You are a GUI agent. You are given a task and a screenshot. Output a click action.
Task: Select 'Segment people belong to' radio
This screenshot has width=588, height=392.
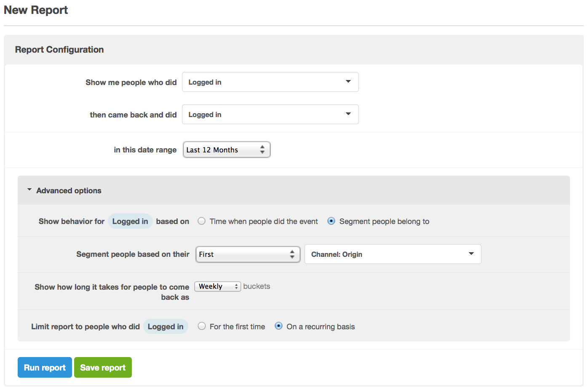(x=331, y=221)
